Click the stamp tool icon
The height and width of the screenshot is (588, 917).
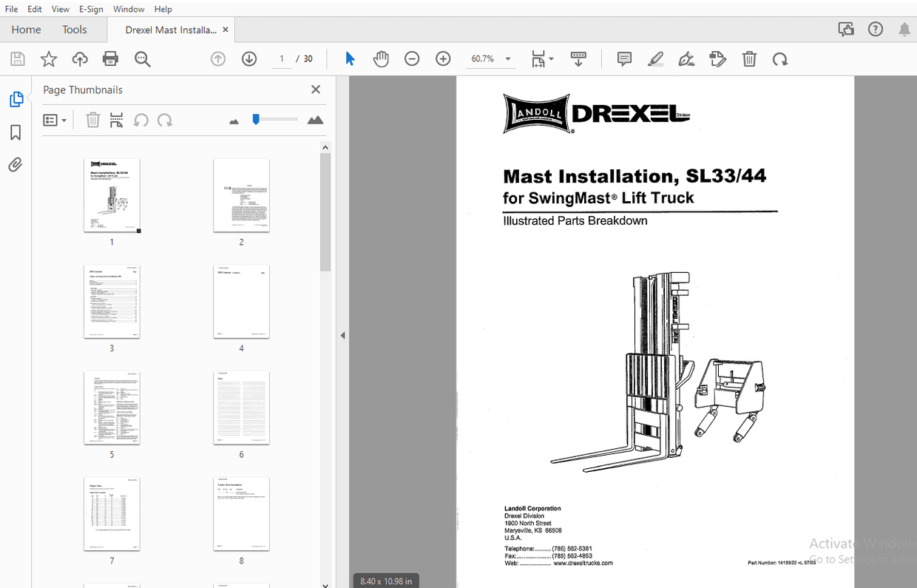(x=717, y=59)
